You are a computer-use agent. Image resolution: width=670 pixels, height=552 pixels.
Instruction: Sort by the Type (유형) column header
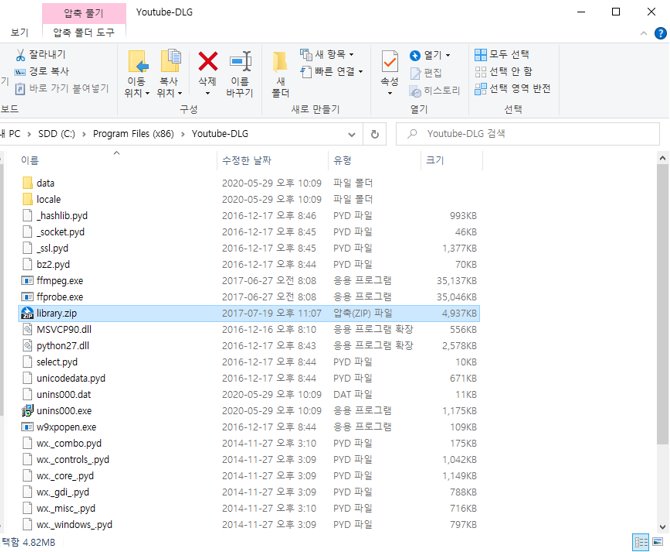(374, 160)
